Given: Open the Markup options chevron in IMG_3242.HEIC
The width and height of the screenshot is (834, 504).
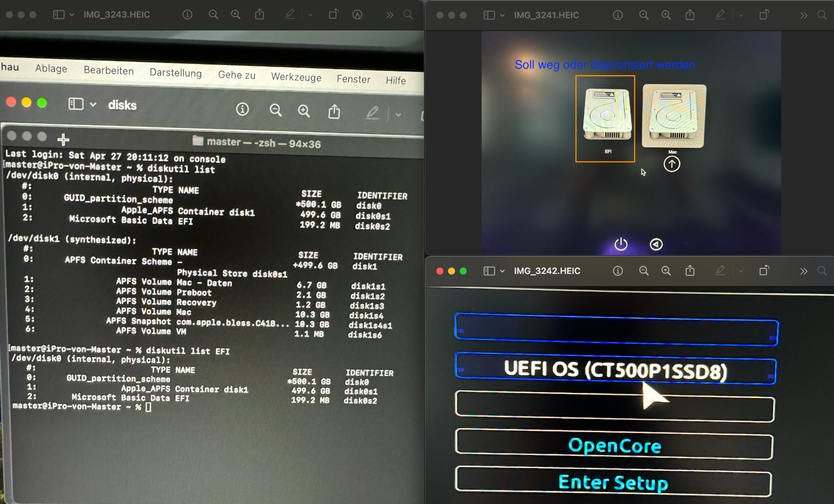Looking at the screenshot, I should [x=741, y=271].
